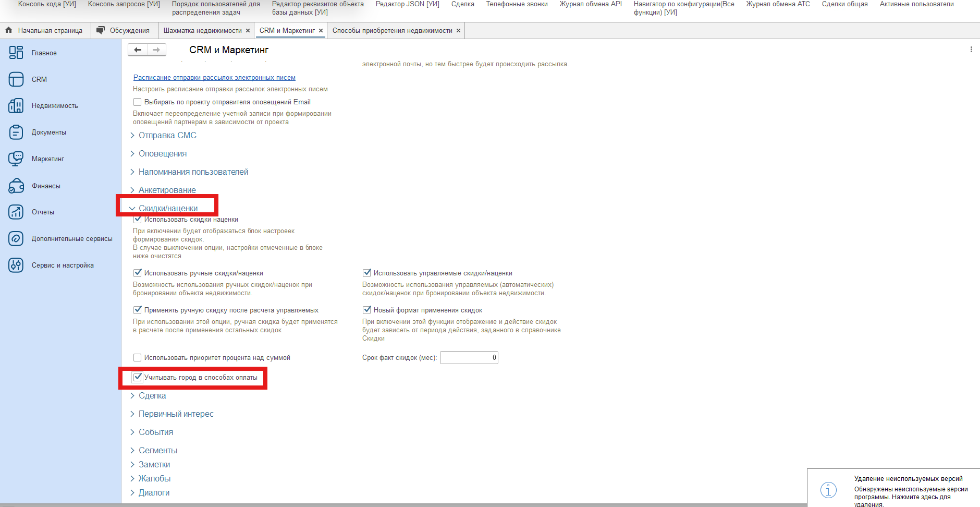Switch to Способы приобретения недвижимости tab
980x507 pixels.
pos(392,31)
